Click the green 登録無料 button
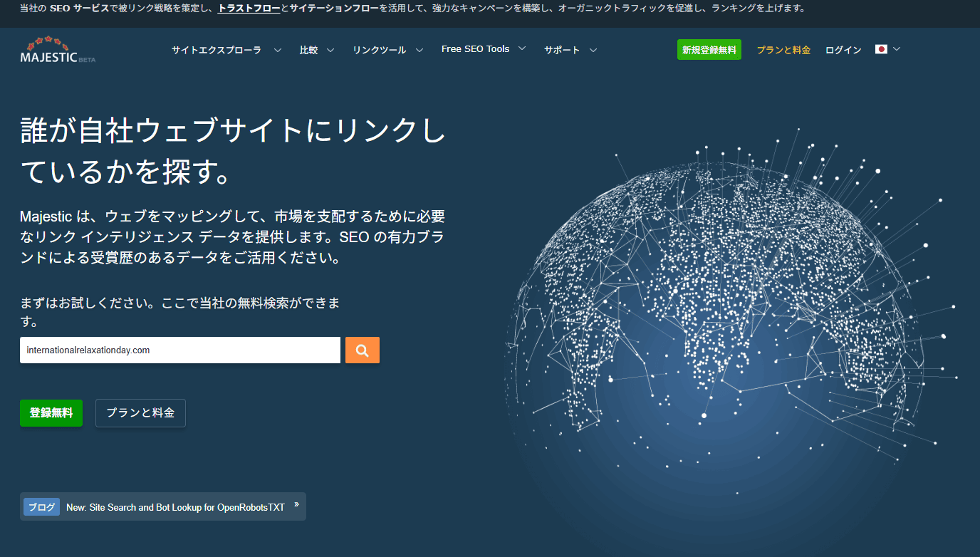980x557 pixels. tap(51, 413)
